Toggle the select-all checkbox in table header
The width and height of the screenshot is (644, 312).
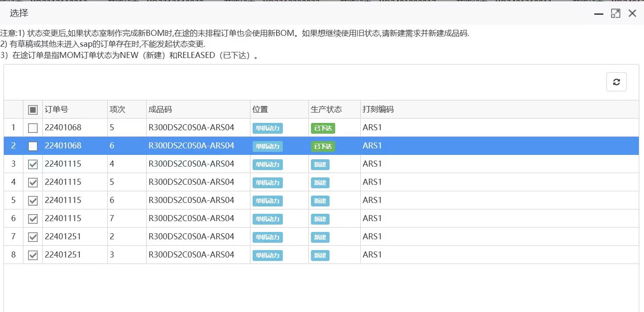(x=33, y=109)
